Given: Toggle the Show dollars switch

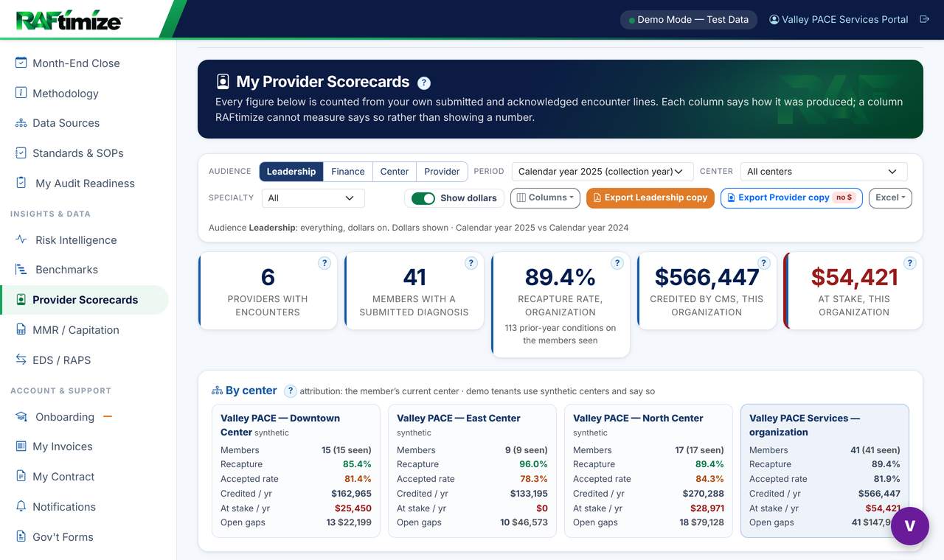Looking at the screenshot, I should pos(423,198).
